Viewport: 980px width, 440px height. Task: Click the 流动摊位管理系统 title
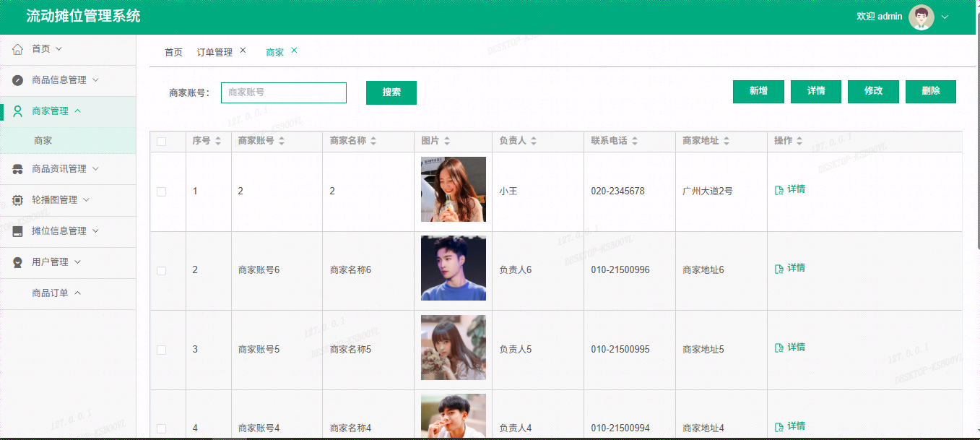pyautogui.click(x=84, y=16)
